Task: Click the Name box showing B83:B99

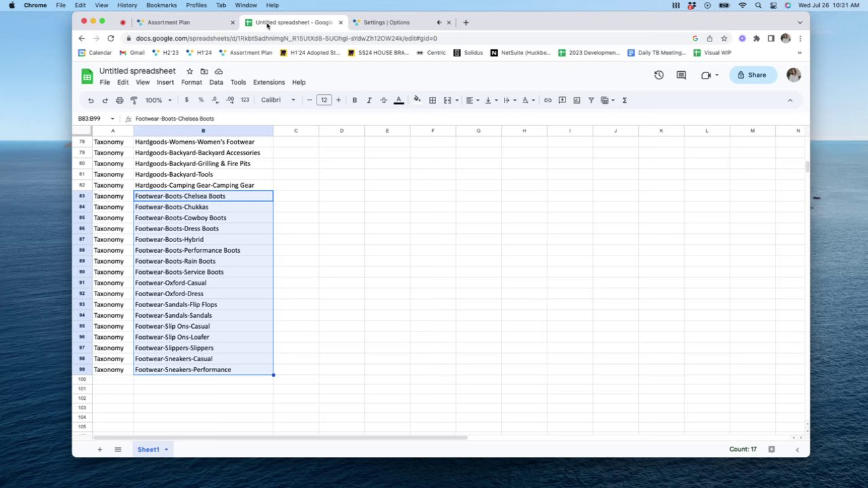Action: point(96,119)
